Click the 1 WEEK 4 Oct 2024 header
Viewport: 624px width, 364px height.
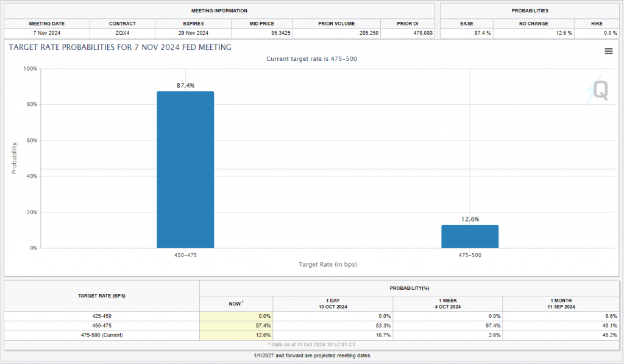(x=447, y=303)
